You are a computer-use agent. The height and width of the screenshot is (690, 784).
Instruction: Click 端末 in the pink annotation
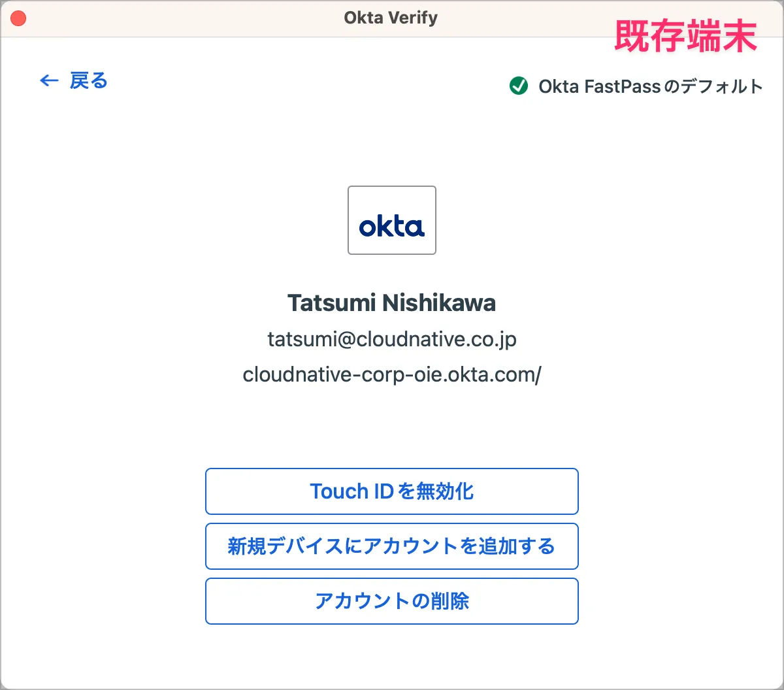click(721, 36)
